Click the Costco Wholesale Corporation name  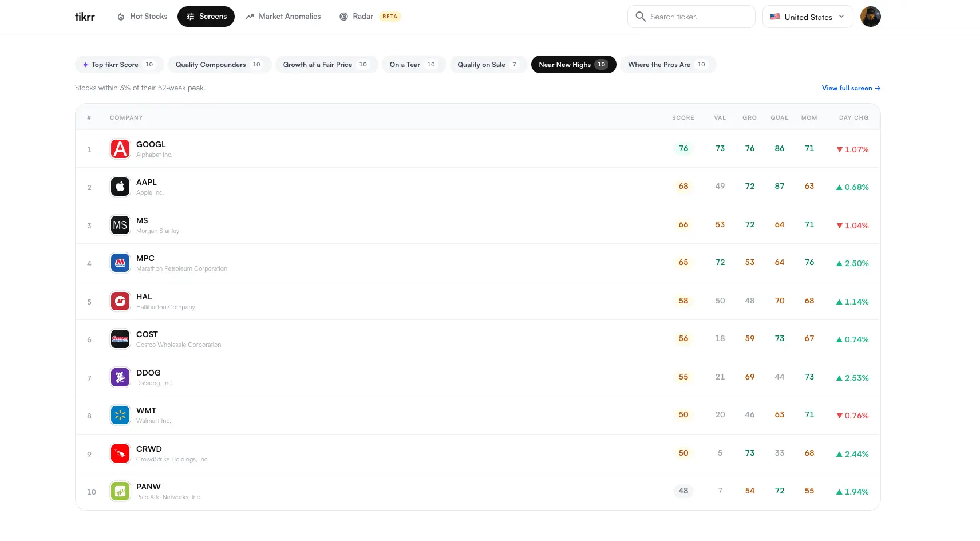(179, 345)
